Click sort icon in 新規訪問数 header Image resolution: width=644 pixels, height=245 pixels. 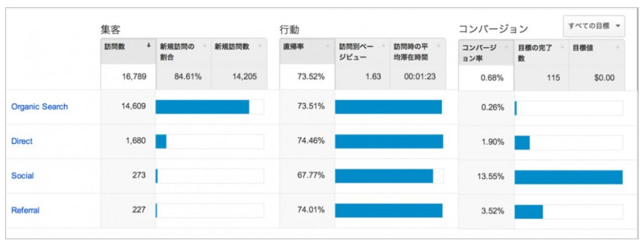(259, 46)
